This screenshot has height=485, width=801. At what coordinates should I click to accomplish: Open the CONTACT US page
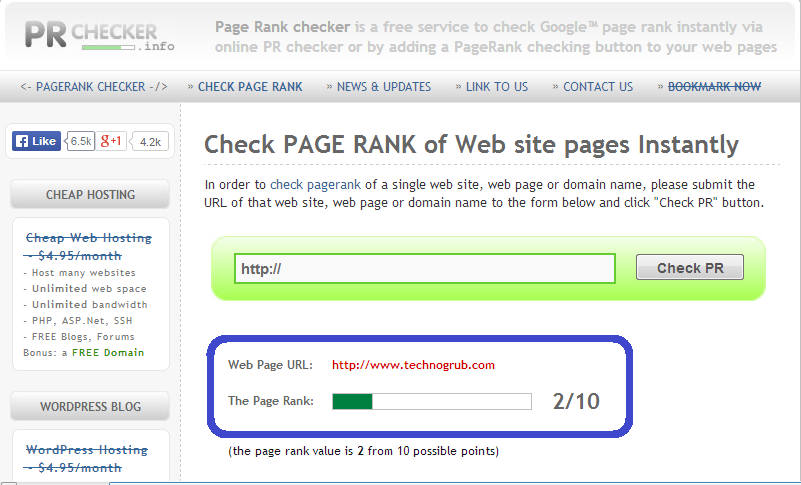coord(598,87)
